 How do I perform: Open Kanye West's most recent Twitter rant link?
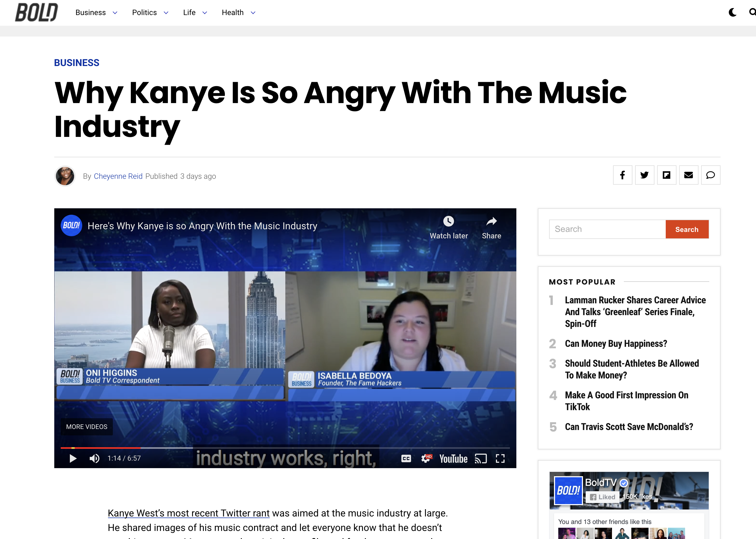pos(189,513)
